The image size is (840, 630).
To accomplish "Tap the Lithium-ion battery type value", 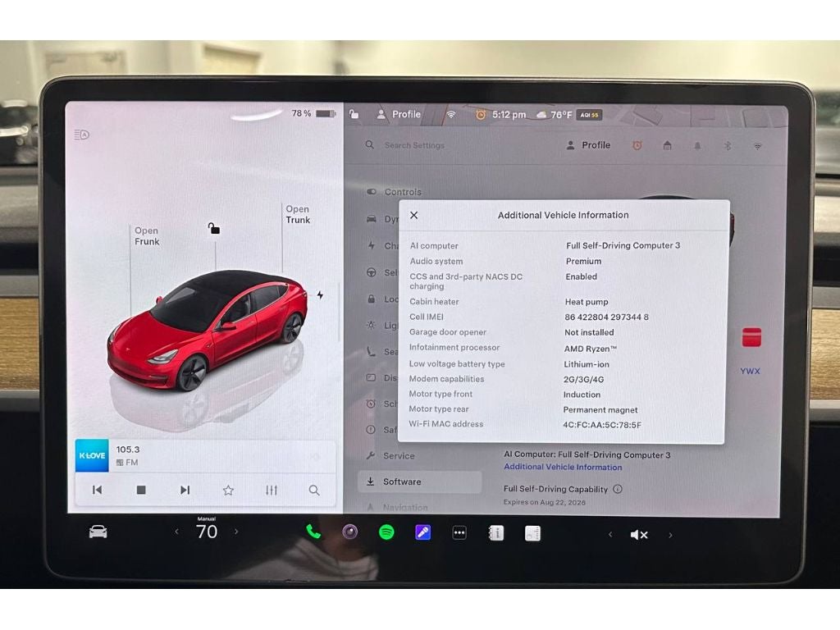I will tap(586, 364).
